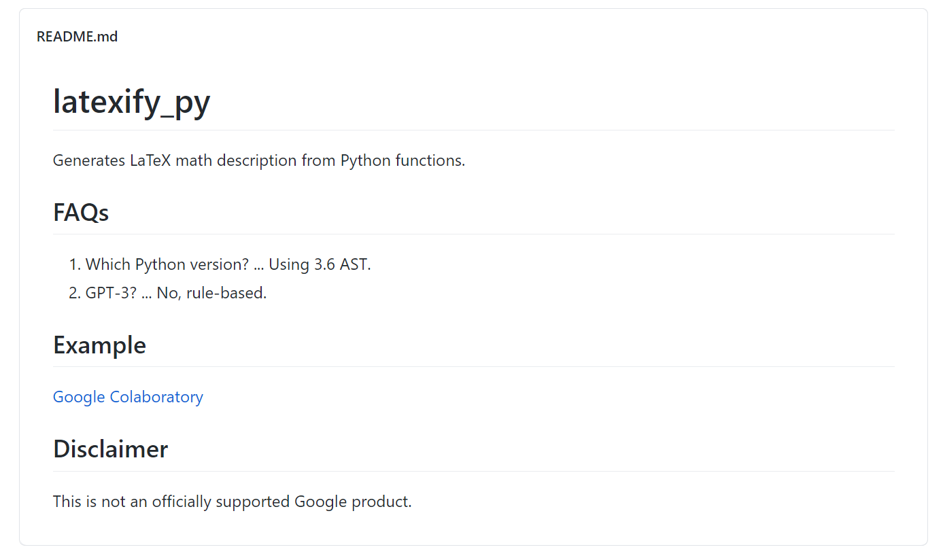This screenshot has height=560, width=943.
Task: Click the "Using 3.6 AST." answer text
Action: tap(320, 264)
